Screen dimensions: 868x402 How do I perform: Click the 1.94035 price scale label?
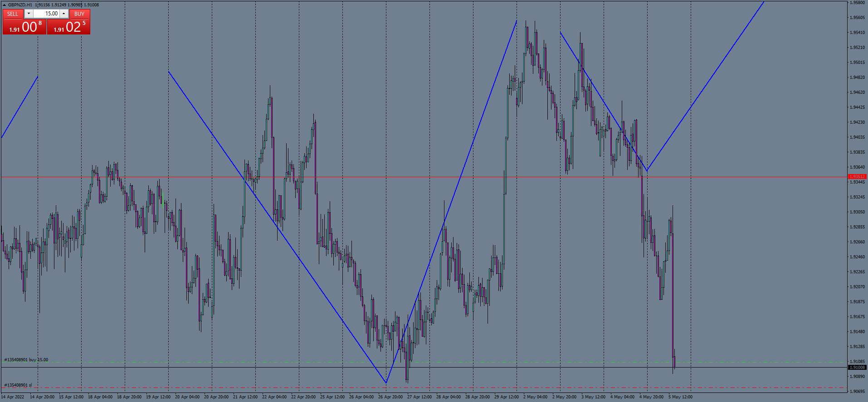pyautogui.click(x=857, y=137)
